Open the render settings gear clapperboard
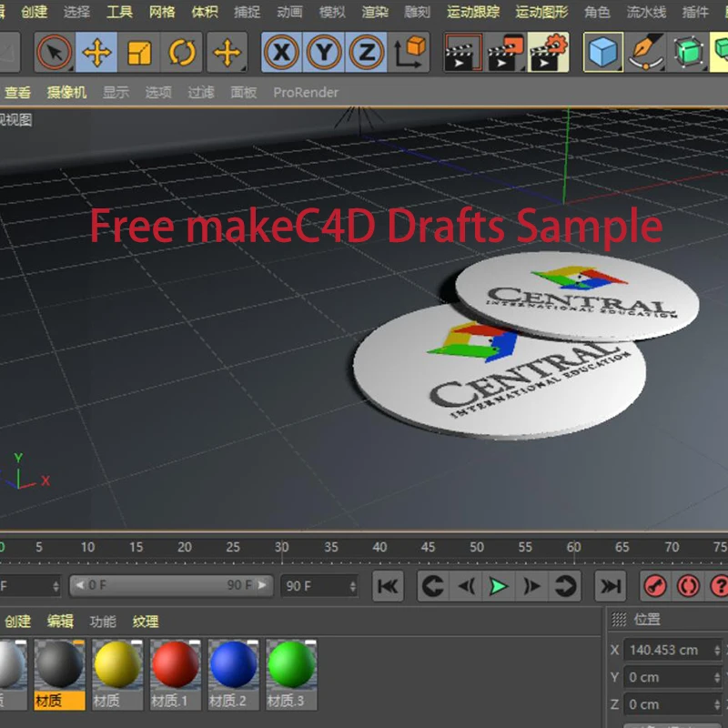This screenshot has width=728, height=728. [x=549, y=52]
